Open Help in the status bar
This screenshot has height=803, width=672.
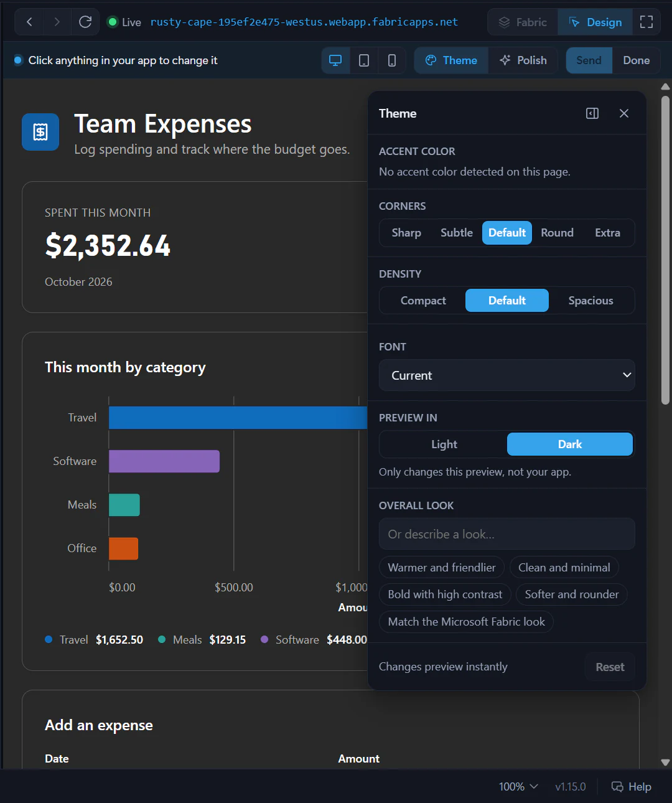click(632, 787)
